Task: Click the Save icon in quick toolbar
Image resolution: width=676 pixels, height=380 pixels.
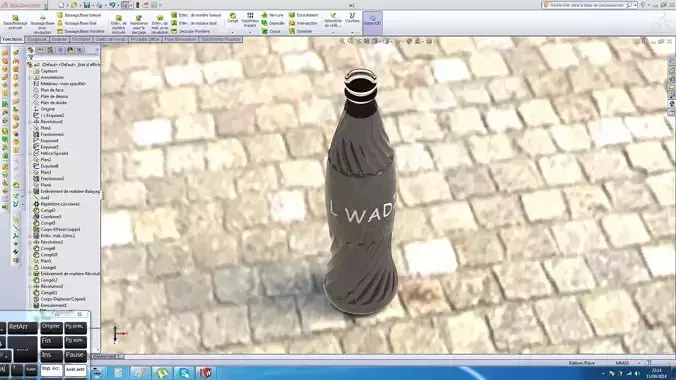Action: pos(87,5)
